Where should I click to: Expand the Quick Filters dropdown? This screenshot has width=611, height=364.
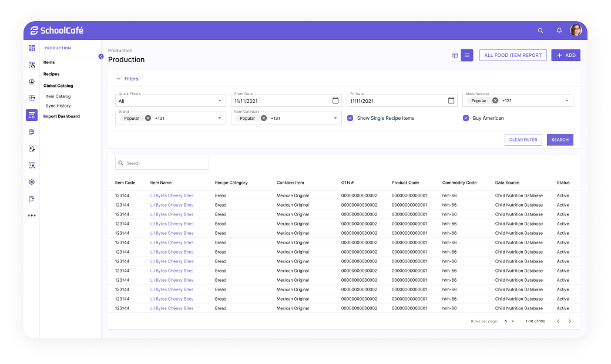click(220, 101)
